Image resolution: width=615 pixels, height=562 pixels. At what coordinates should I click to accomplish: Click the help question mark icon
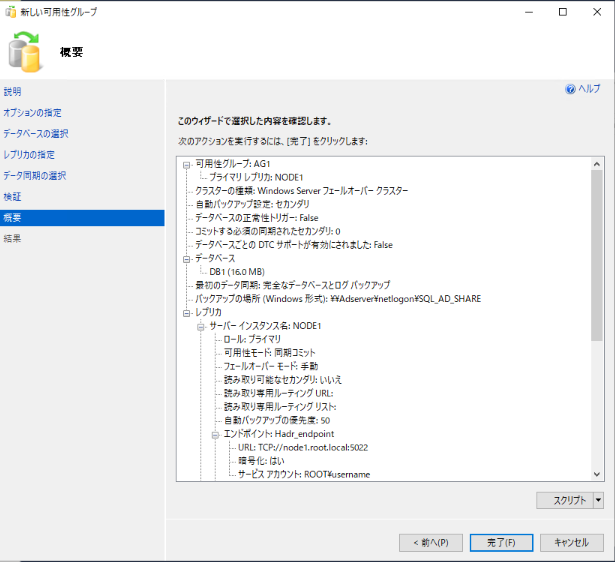(570, 89)
